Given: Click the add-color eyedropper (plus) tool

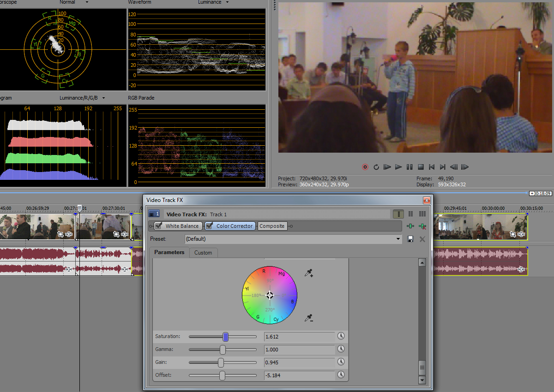Looking at the screenshot, I should [309, 273].
